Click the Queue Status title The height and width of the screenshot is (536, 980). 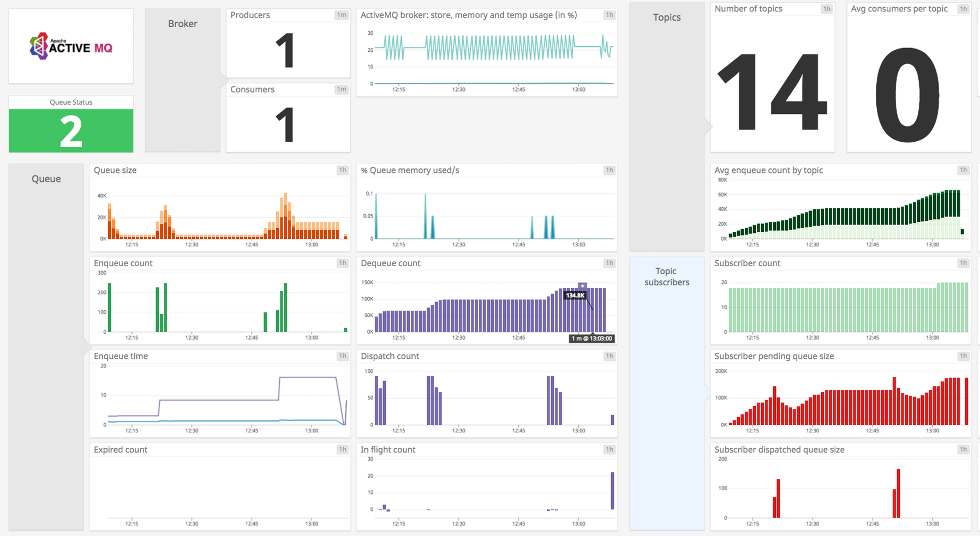[71, 102]
